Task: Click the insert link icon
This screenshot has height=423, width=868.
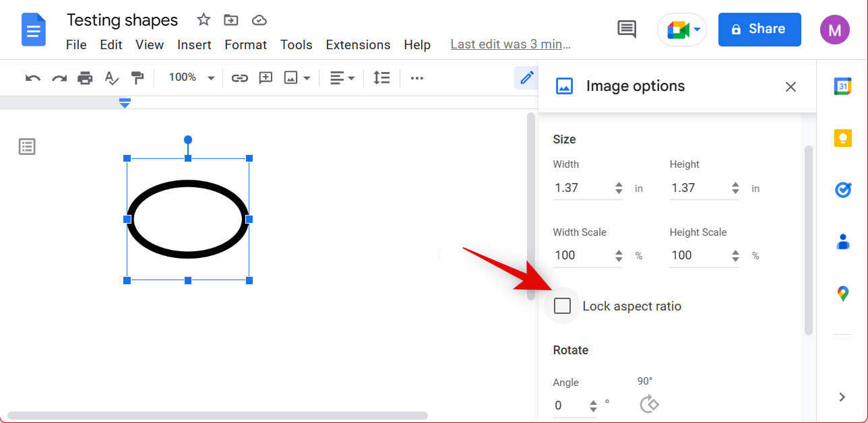Action: (239, 78)
